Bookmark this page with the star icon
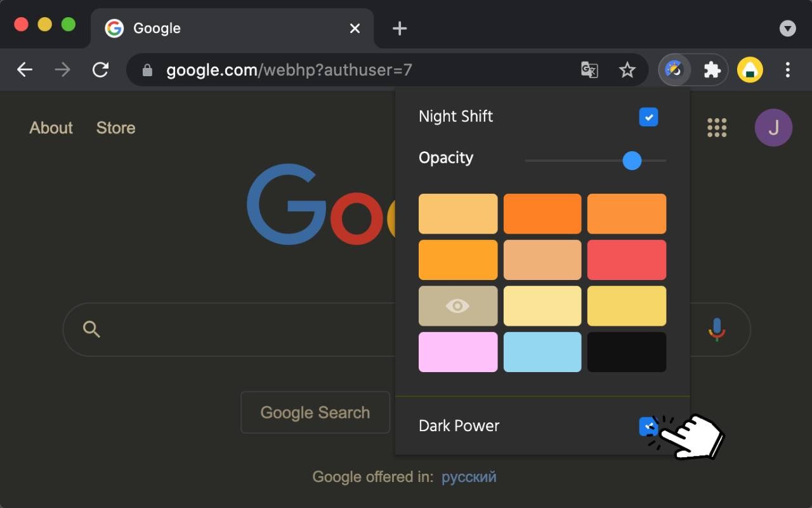The width and height of the screenshot is (812, 508). click(x=627, y=69)
